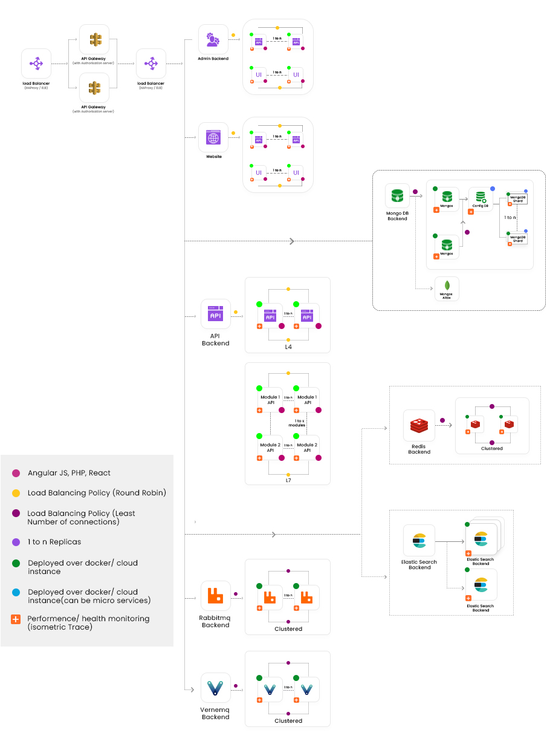Screen dimensions: 547x756
Task: Click the Mongos Atlas leaf icon
Action: [x=447, y=285]
